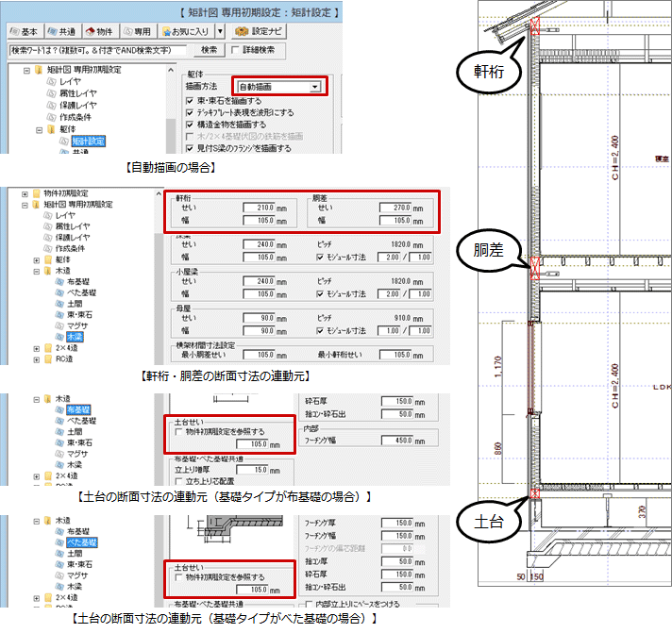Toggle 内部立上りにベースをつける checkbox
The height and width of the screenshot is (633, 672).
pyautogui.click(x=309, y=605)
